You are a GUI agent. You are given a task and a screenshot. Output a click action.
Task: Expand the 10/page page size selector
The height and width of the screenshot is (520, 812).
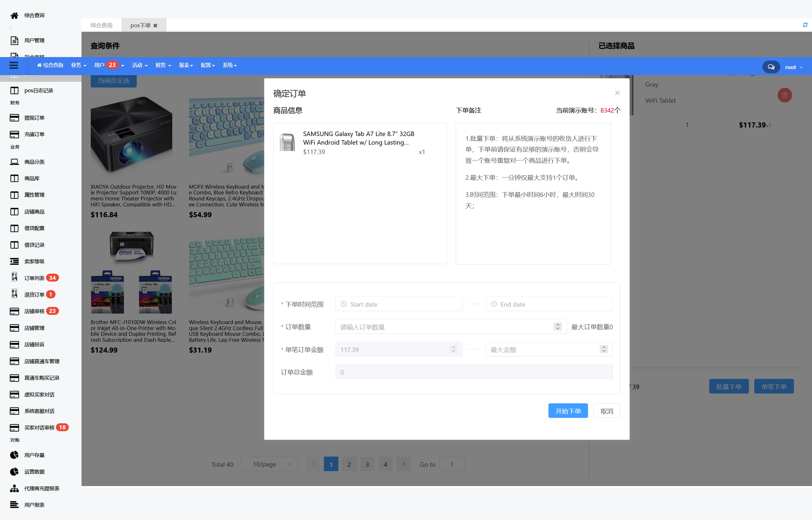(x=269, y=464)
